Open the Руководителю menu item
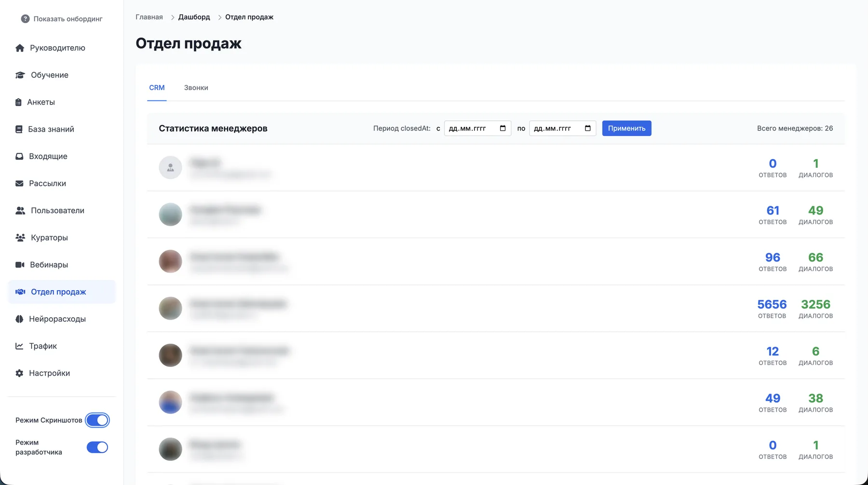 tap(62, 48)
